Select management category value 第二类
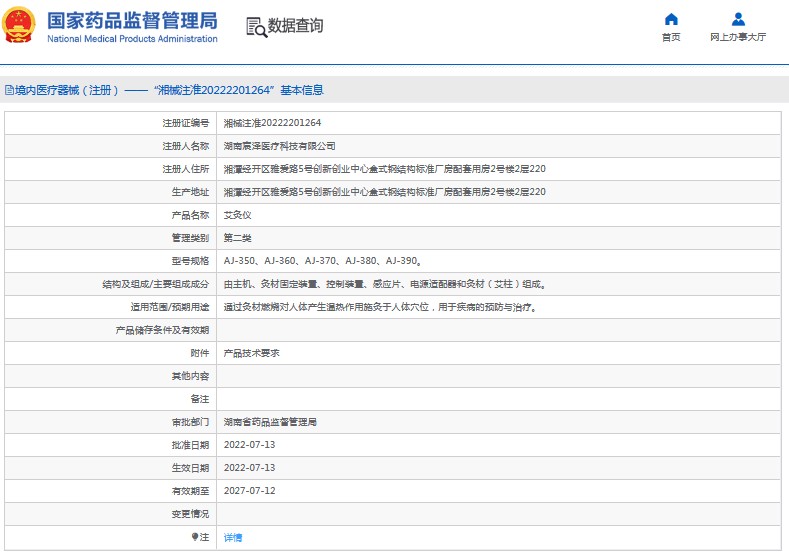Image resolution: width=789 pixels, height=559 pixels. point(238,238)
